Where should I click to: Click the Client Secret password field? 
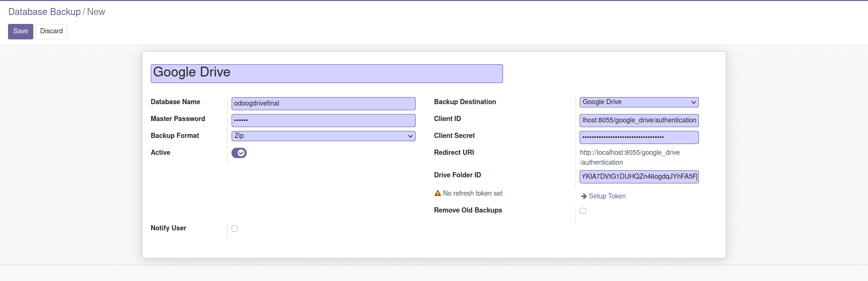pos(639,137)
